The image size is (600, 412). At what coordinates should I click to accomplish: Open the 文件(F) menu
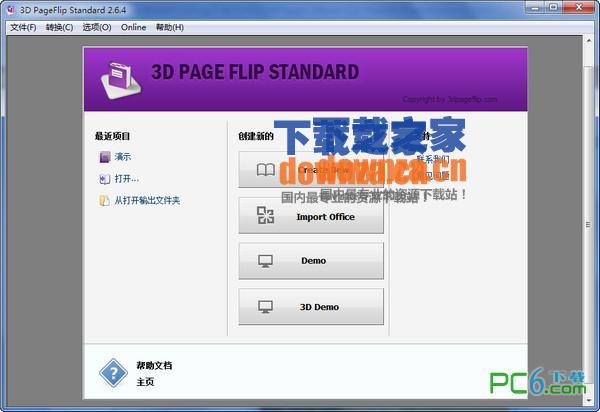click(x=22, y=27)
